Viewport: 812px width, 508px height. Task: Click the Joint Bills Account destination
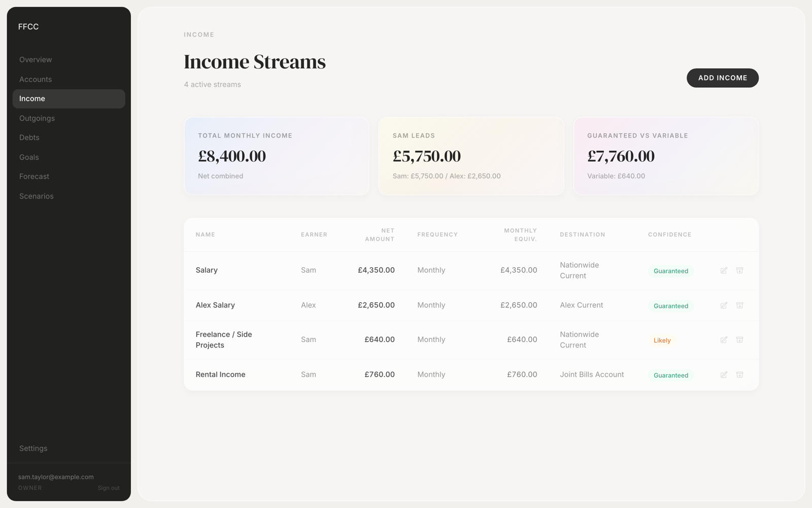click(592, 374)
